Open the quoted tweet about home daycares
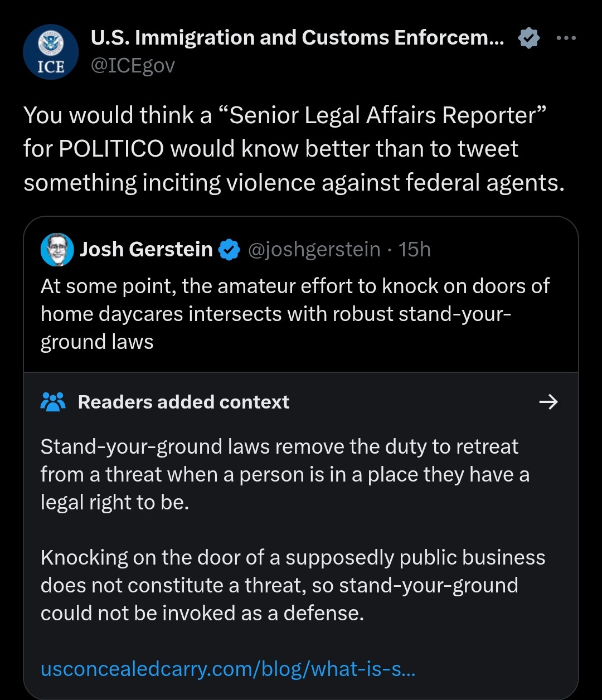The width and height of the screenshot is (602, 700). pos(294,314)
